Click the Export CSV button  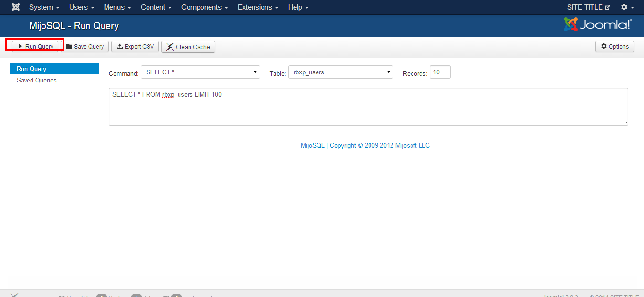135,46
